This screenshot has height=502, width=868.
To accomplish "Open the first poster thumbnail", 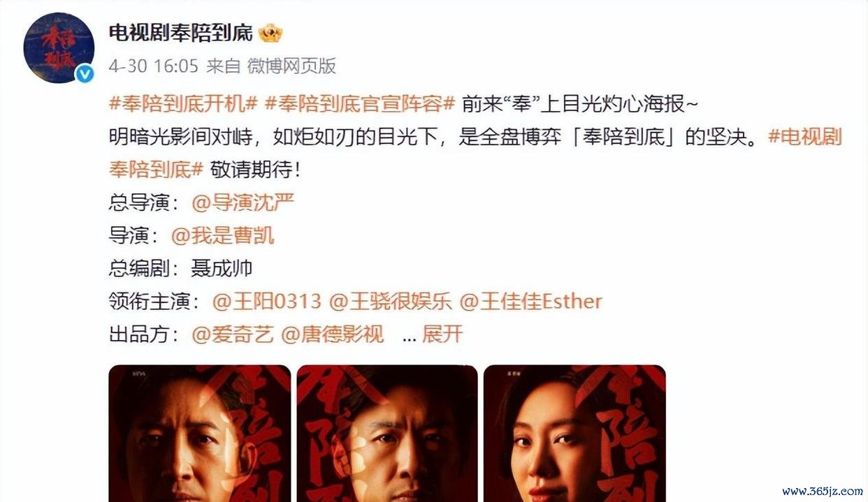I will pos(200,433).
